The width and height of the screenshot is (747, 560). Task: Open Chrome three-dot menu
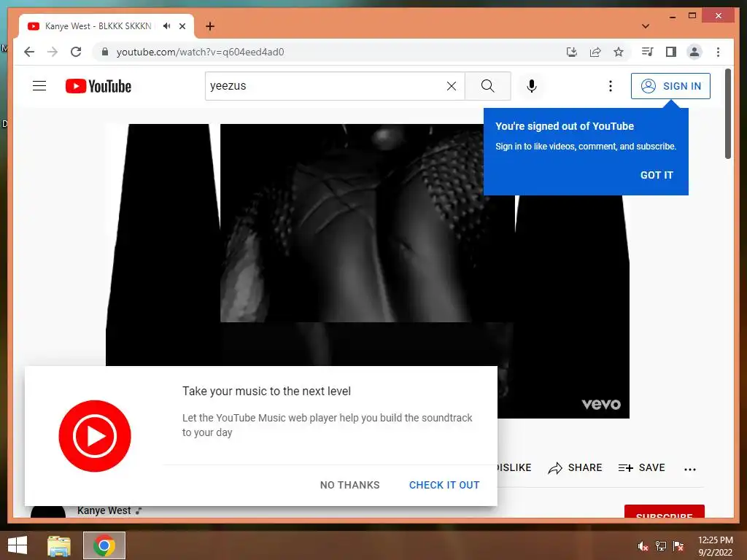tap(718, 52)
